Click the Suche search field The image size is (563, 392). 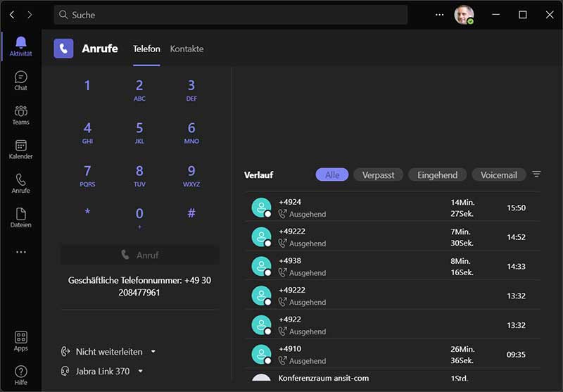click(x=231, y=15)
